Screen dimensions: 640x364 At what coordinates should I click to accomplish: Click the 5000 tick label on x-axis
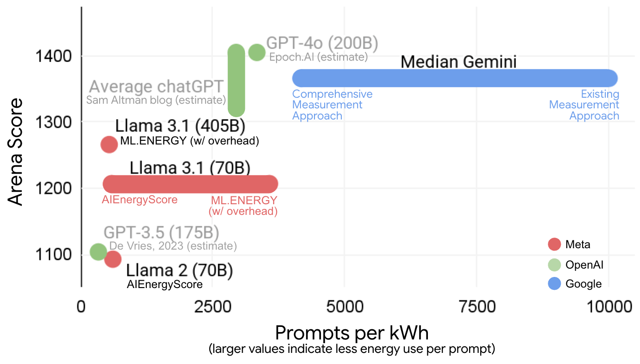[x=344, y=307]
